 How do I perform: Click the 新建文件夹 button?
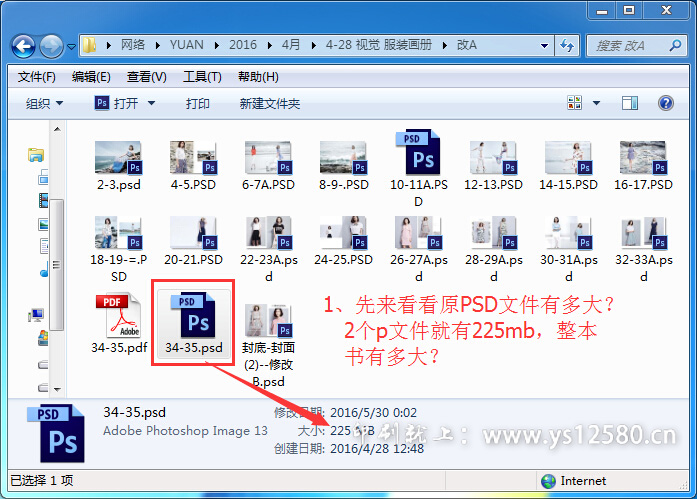point(270,104)
